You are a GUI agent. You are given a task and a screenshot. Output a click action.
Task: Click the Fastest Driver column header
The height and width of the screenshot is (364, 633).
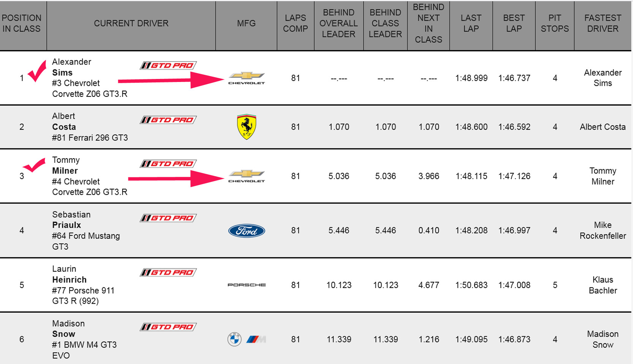(x=603, y=24)
